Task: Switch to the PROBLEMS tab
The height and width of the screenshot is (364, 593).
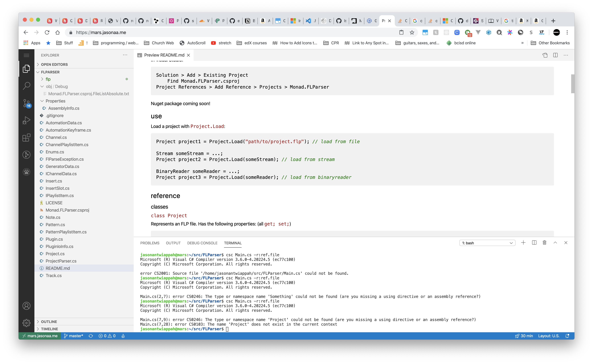Action: (x=150, y=243)
